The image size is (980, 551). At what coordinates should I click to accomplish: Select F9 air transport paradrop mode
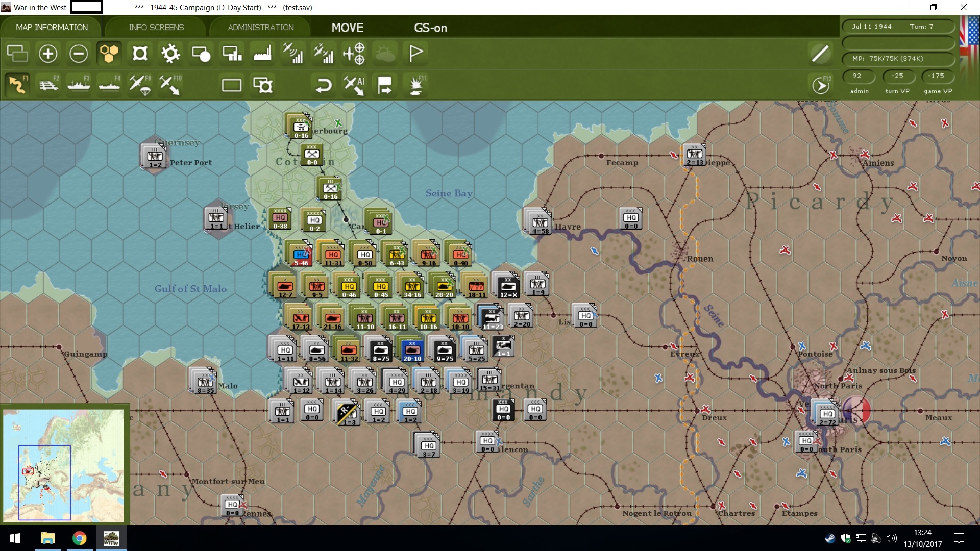(140, 85)
